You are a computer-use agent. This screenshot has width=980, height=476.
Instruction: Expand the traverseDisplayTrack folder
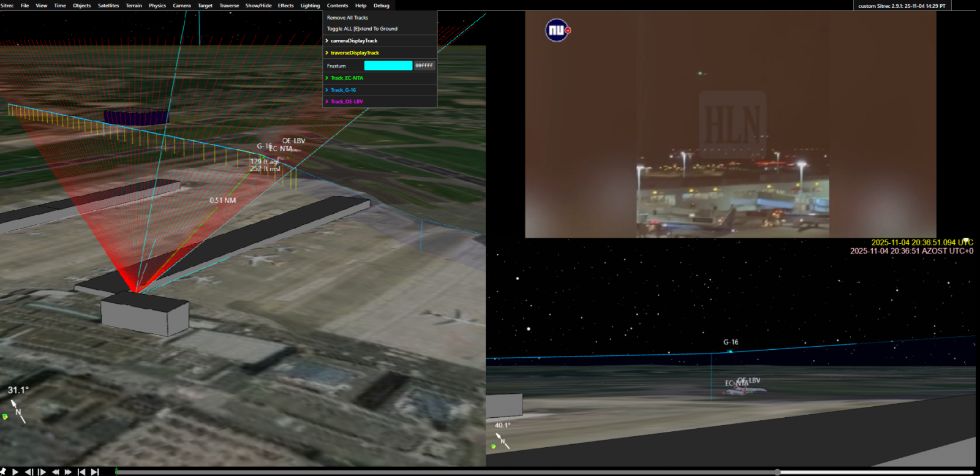[355, 53]
